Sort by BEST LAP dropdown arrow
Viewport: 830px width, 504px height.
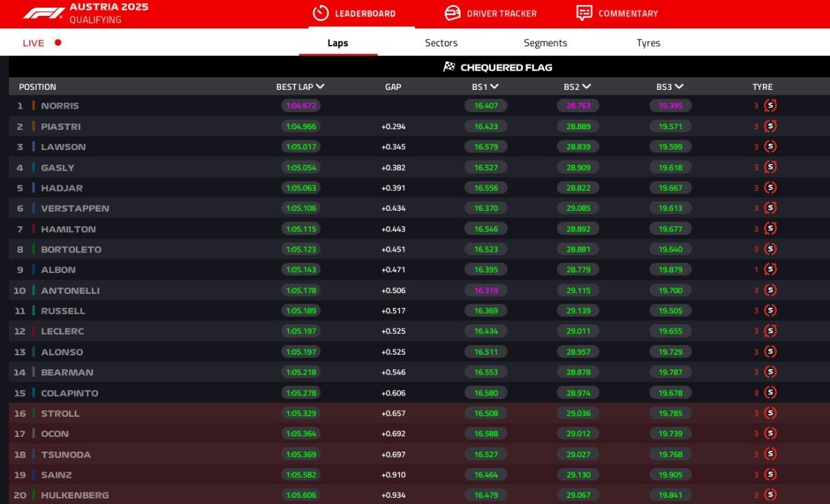point(320,87)
